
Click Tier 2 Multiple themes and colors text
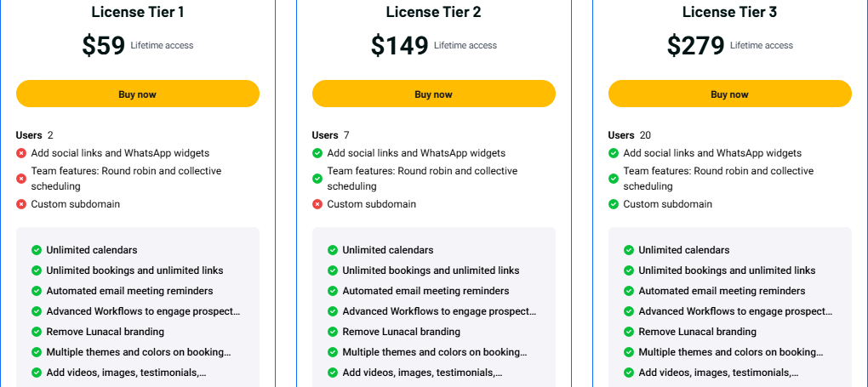(x=435, y=352)
